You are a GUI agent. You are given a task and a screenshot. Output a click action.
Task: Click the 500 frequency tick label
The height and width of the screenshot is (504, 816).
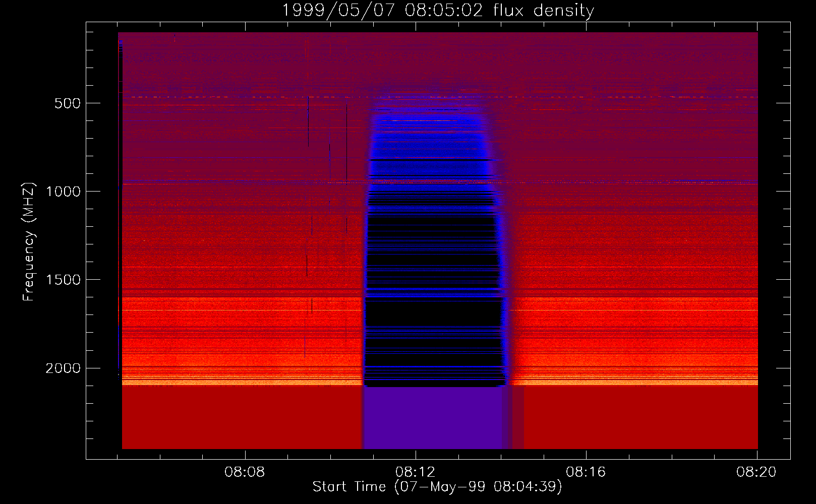(x=67, y=104)
